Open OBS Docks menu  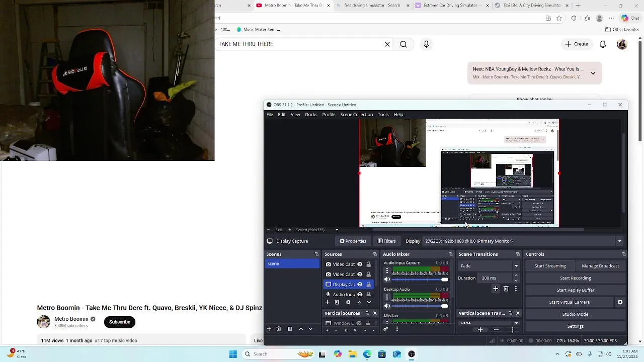pyautogui.click(x=311, y=115)
